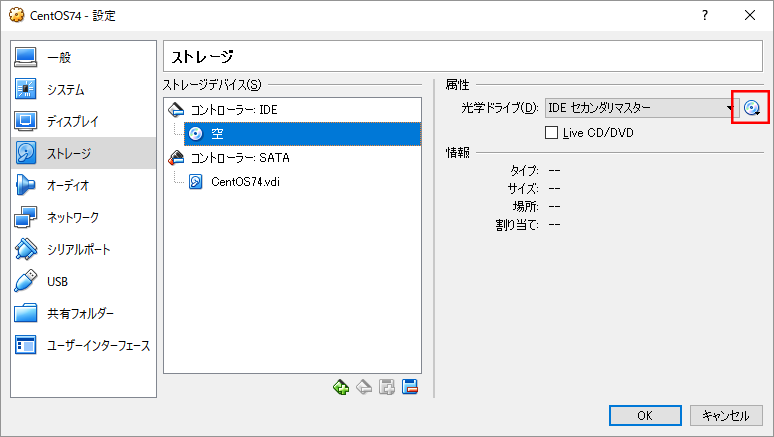Click the help question mark button
Viewport: 774px width, 437px height.
pos(705,15)
